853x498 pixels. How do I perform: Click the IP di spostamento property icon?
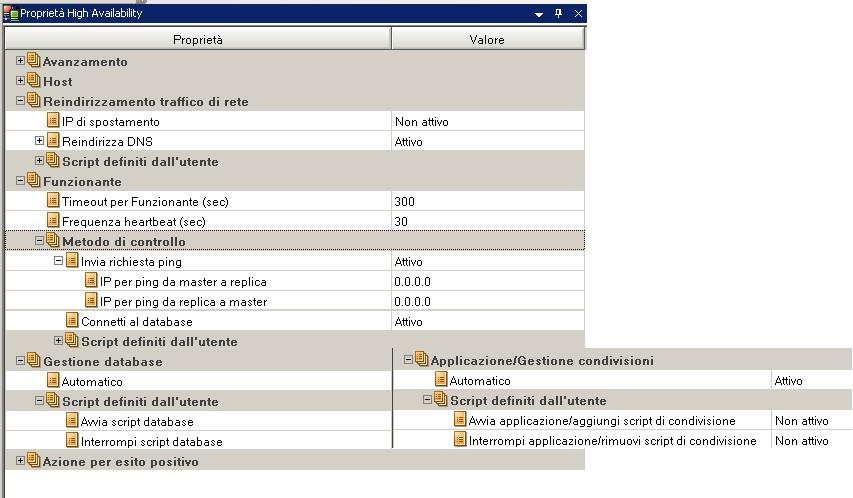click(x=53, y=120)
